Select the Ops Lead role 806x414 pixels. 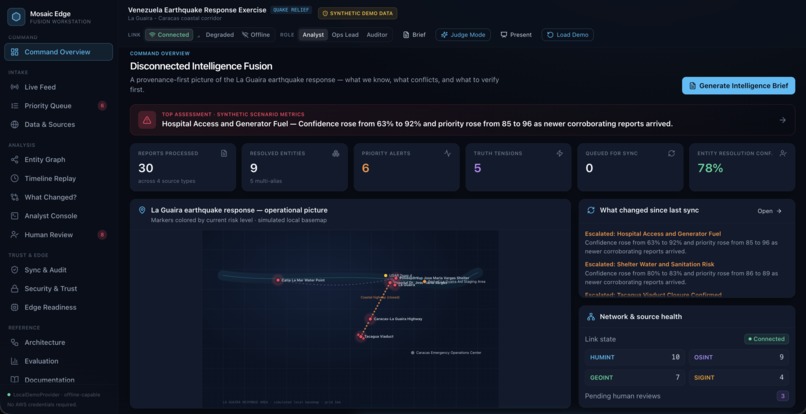(x=345, y=35)
